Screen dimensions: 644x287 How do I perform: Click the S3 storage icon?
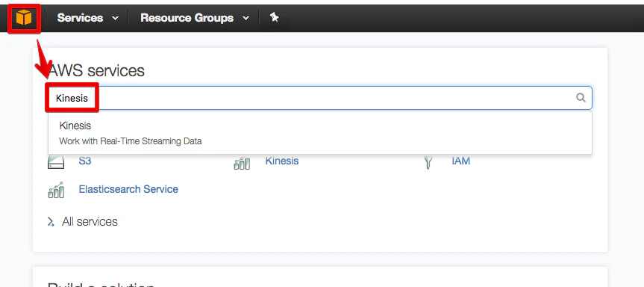[56, 162]
